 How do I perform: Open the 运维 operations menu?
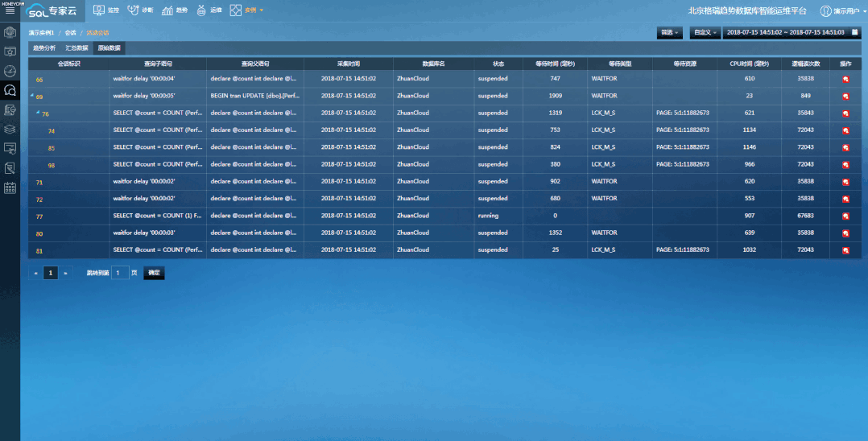[209, 10]
